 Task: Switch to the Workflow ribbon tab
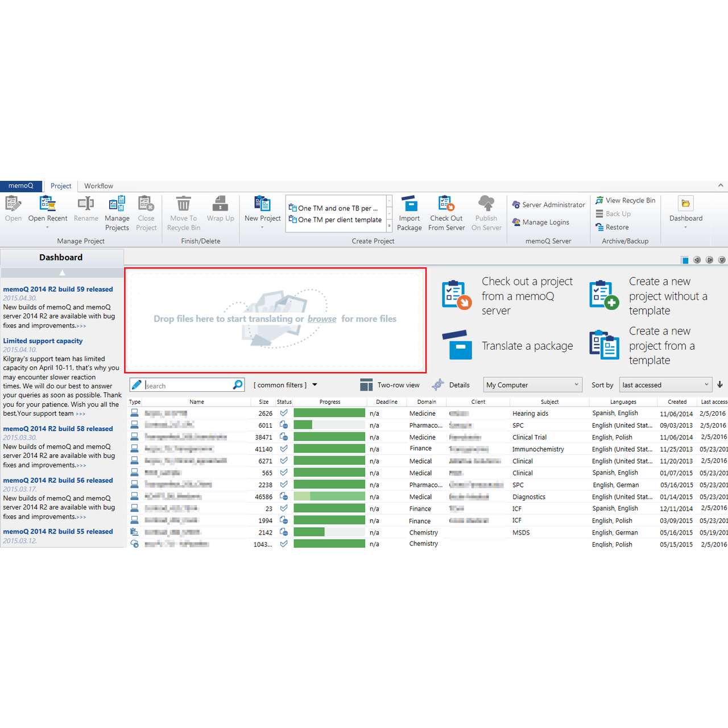[98, 185]
